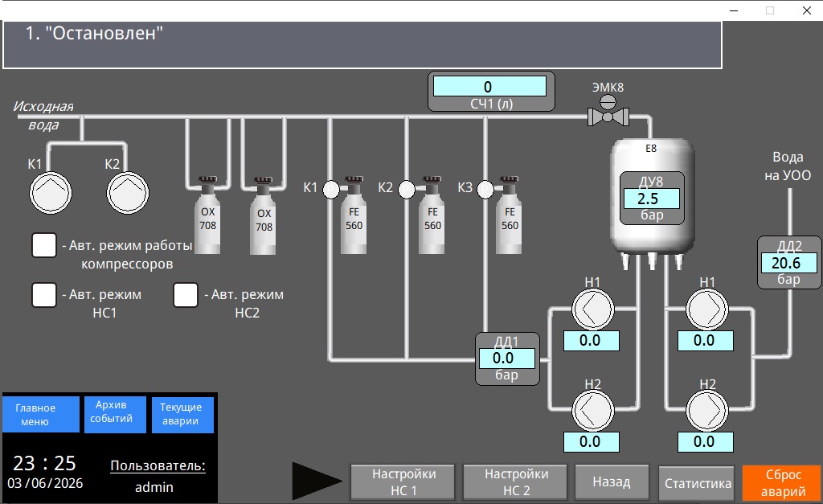Viewport: 823px width, 504px height.
Task: Click the K3 valve on FE 560 filter
Action: (485, 190)
